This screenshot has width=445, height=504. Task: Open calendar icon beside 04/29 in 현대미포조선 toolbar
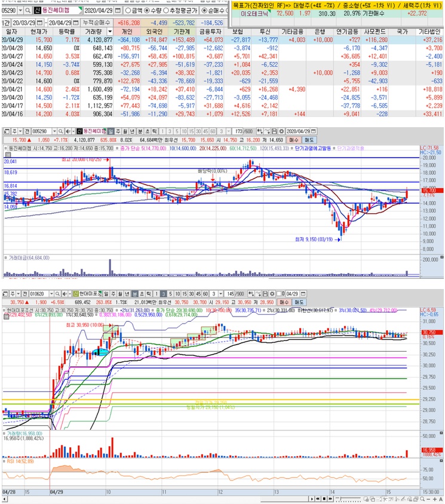pos(303,294)
